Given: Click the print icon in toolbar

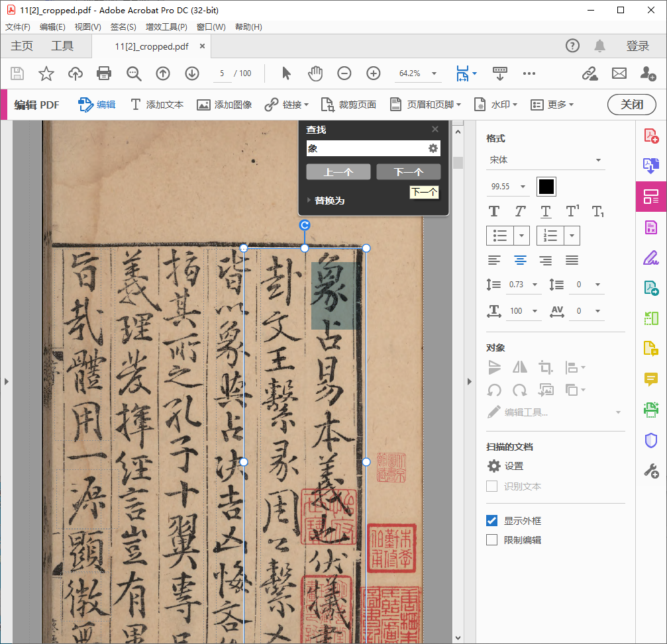Looking at the screenshot, I should [x=104, y=73].
